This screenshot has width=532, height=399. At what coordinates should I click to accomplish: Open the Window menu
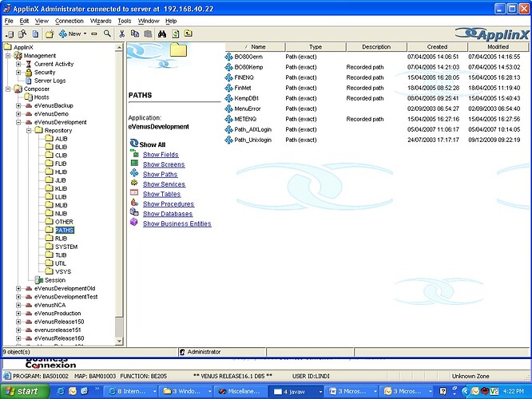149,21
